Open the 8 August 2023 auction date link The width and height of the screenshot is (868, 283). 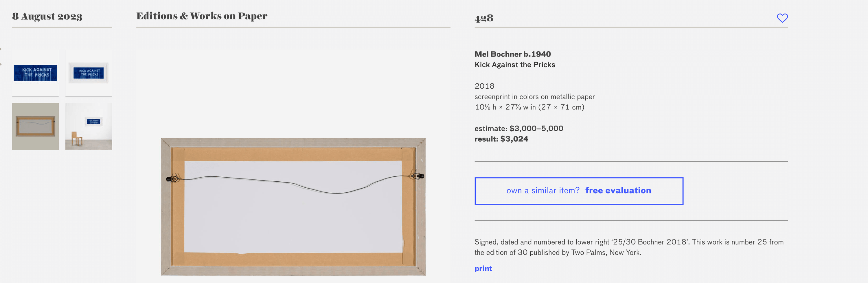point(47,16)
